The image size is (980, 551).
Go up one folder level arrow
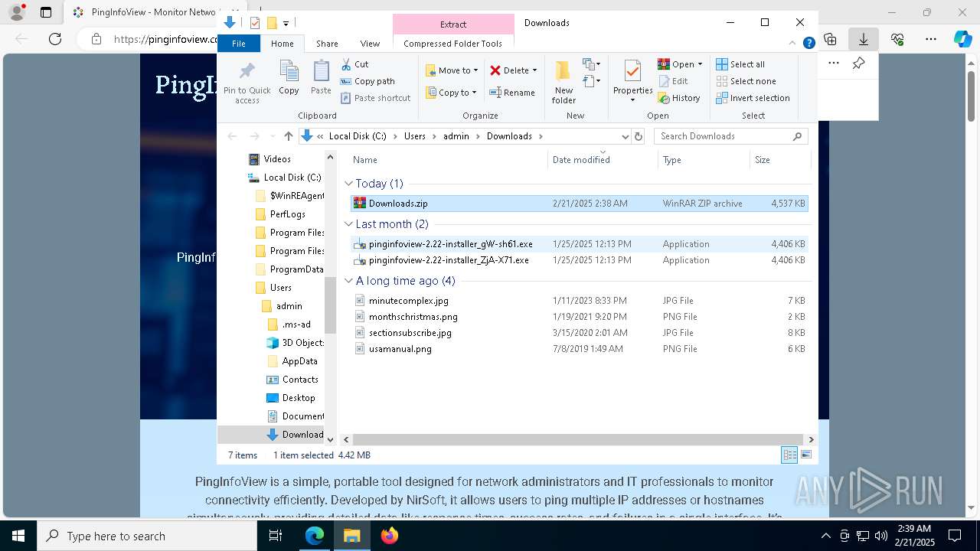288,136
